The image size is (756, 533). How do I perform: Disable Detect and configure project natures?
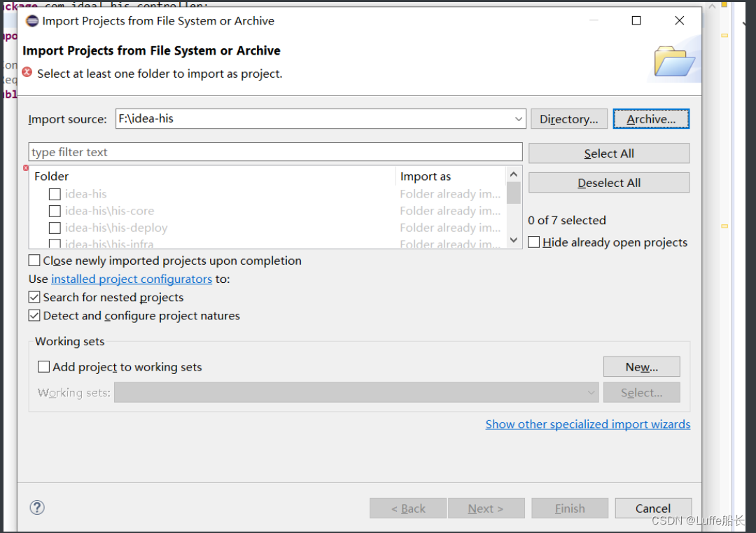tap(34, 315)
